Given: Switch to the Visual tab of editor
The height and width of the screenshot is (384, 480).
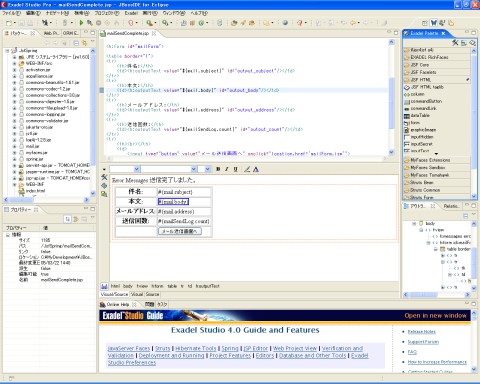Looking at the screenshot, I should (137, 294).
